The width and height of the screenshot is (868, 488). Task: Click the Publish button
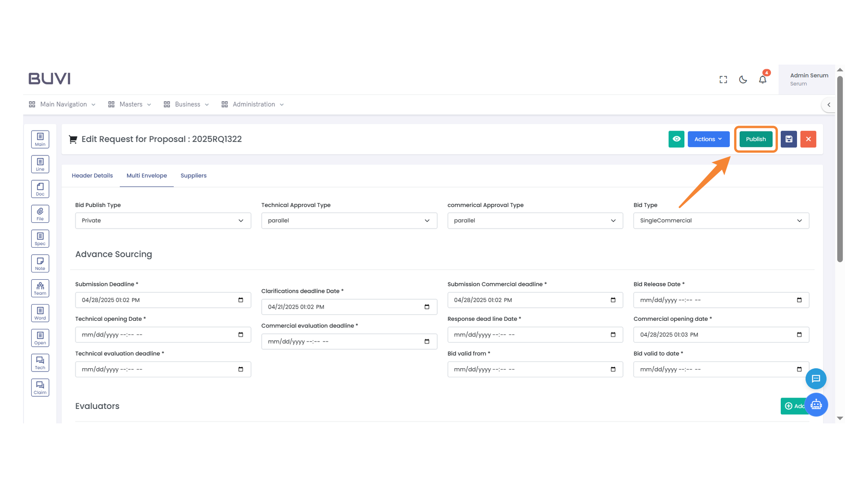point(755,139)
